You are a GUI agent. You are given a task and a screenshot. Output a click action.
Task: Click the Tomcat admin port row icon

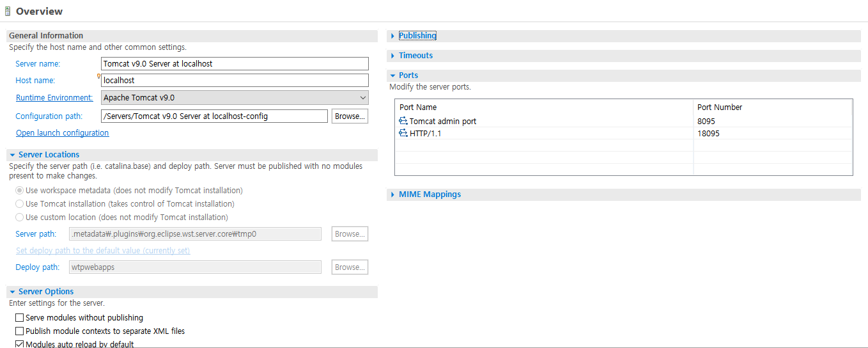coord(403,121)
